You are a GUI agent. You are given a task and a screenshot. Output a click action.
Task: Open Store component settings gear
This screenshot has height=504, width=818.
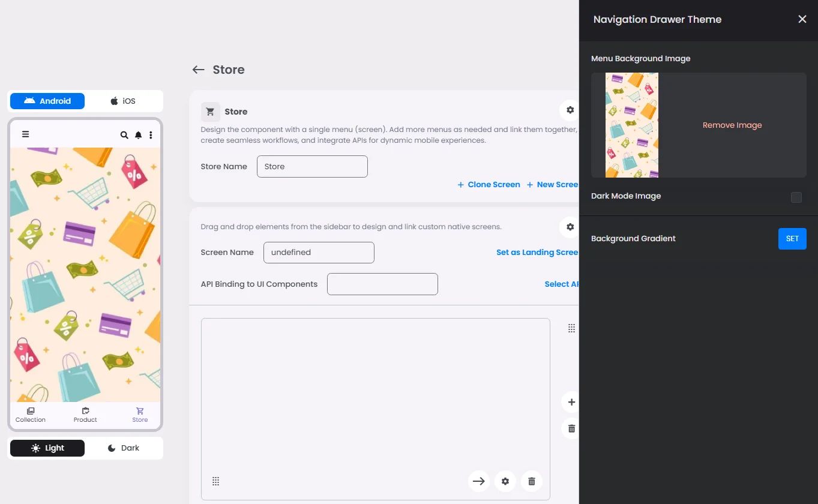click(x=570, y=110)
